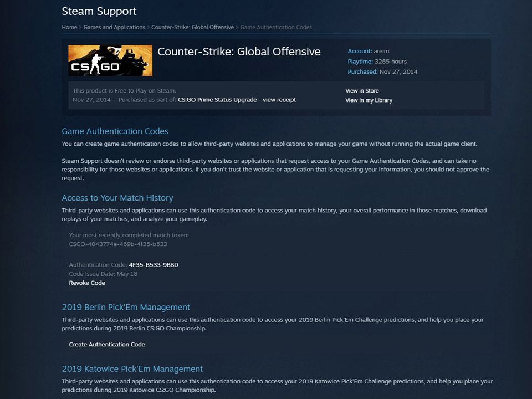Open the Home breadcrumb link
The width and height of the screenshot is (532, 399).
click(69, 27)
